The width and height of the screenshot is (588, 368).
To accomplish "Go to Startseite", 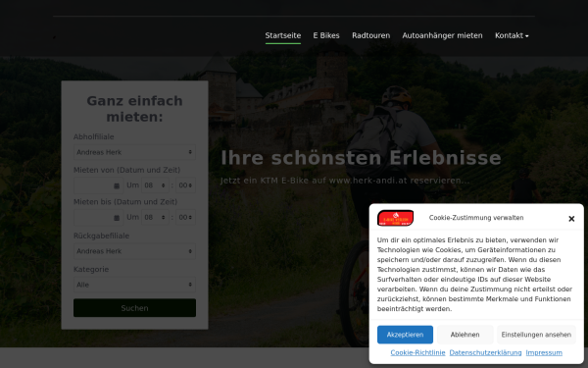I will click(283, 35).
